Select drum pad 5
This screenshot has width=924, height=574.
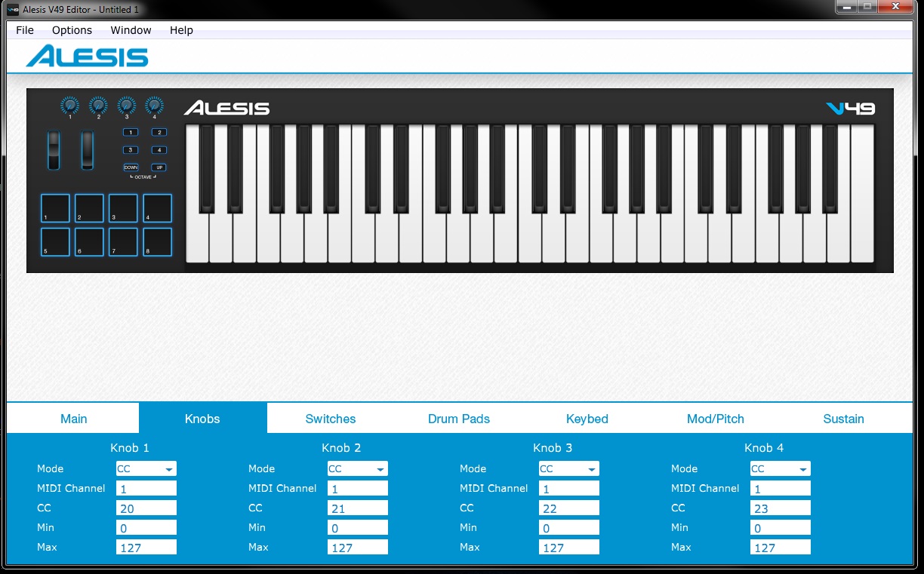(55, 242)
